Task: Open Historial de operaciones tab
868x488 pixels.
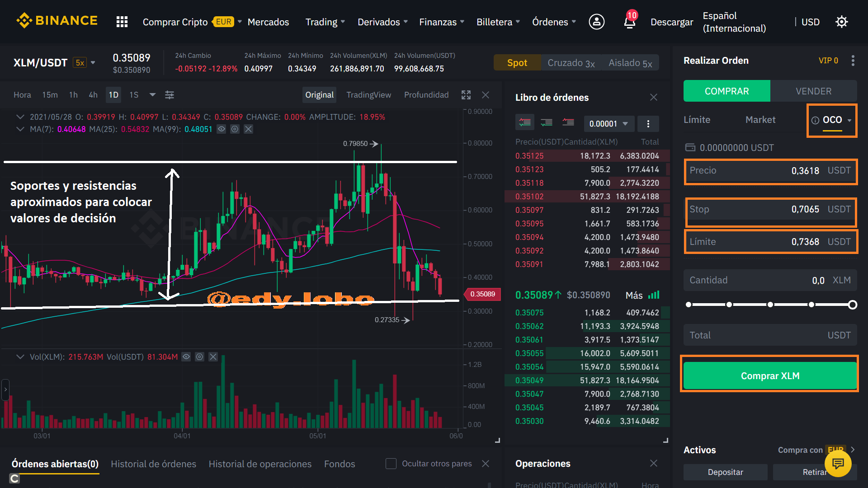Action: pos(260,464)
